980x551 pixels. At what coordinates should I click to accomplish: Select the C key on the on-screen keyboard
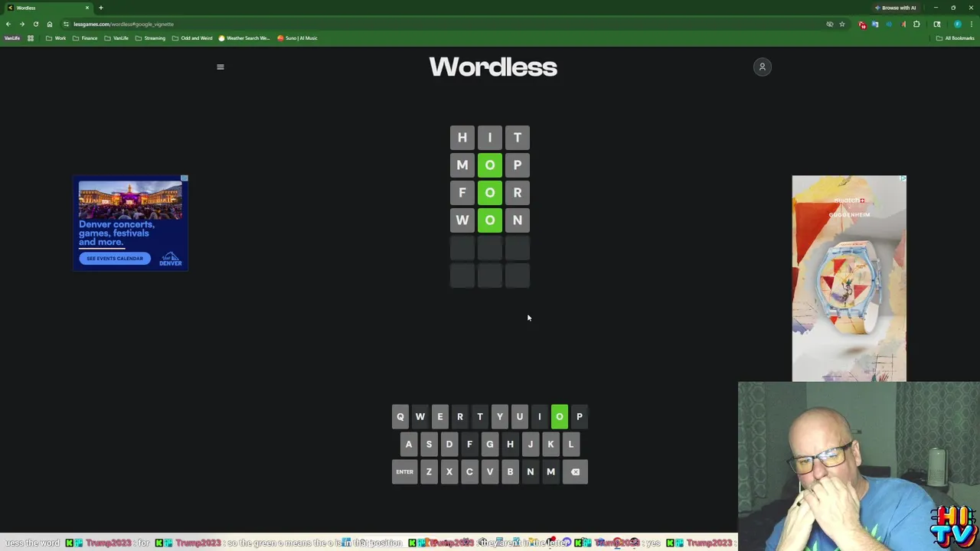469,471
